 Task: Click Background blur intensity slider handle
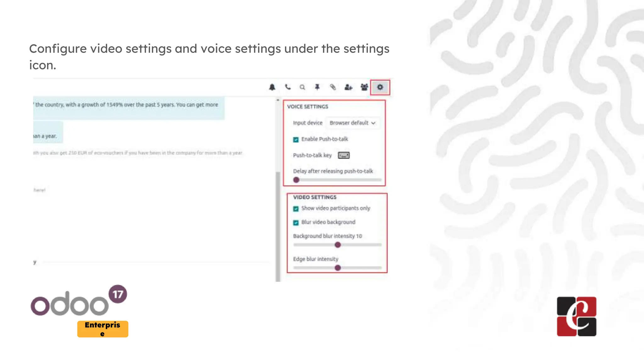(338, 245)
